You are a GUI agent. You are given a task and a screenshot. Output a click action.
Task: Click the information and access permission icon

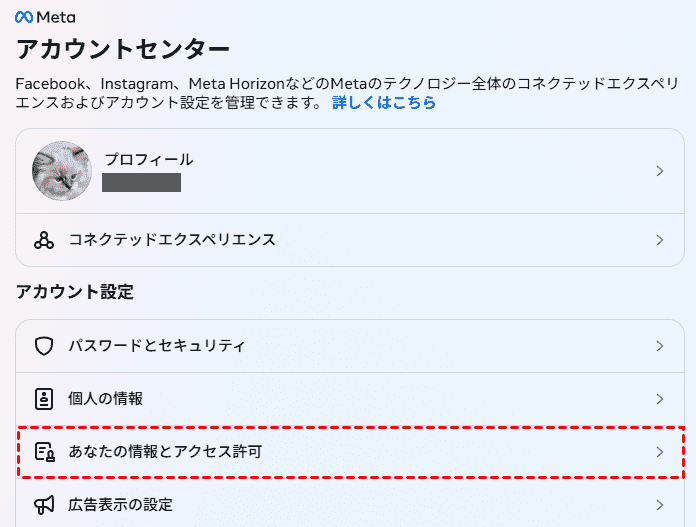coord(43,452)
